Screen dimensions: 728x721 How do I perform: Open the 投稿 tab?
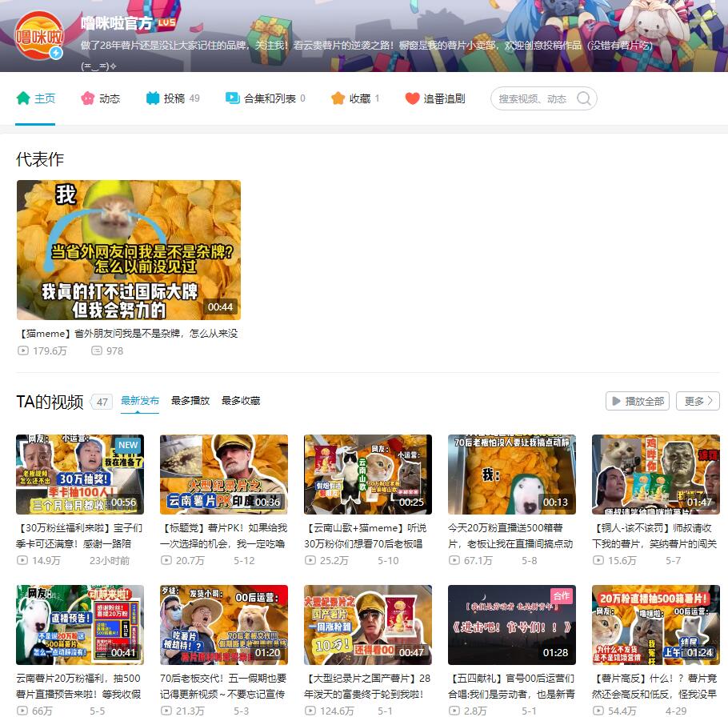click(x=174, y=98)
